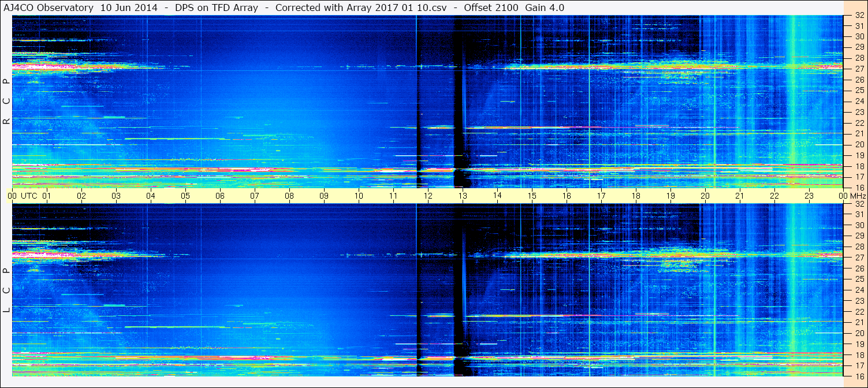Screen dimensions: 868x388
Task: Click the 27 MHz tick on LCP frequency scale
Action: (859, 258)
